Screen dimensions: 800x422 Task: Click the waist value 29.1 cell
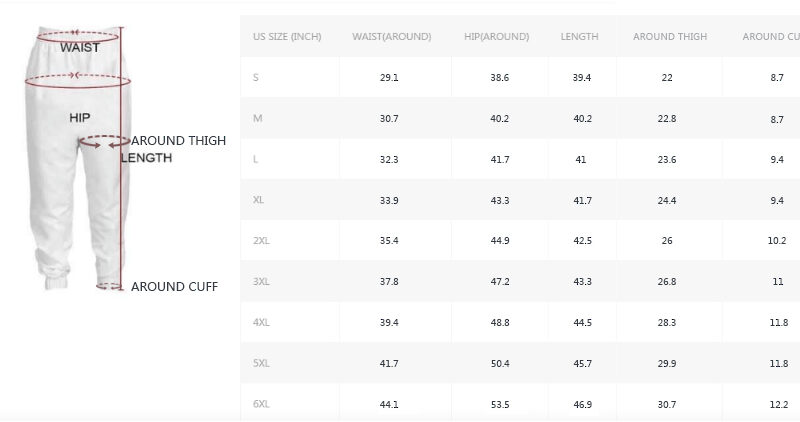click(389, 78)
